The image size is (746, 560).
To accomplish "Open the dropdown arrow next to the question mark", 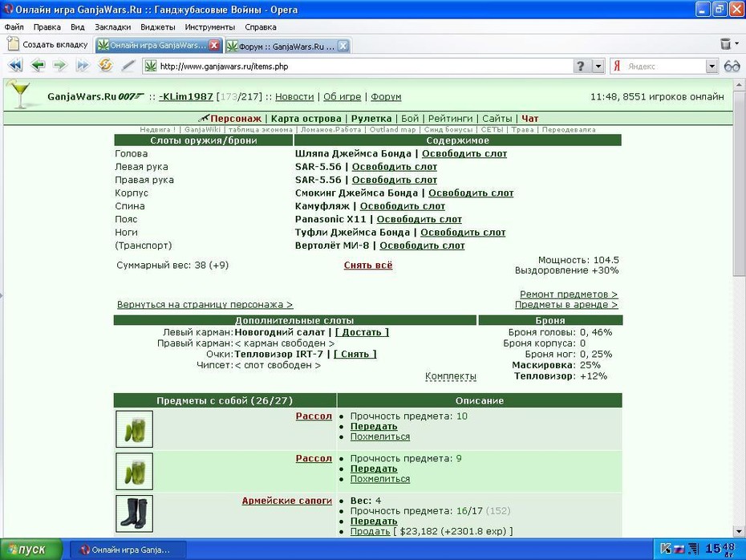I will 598,66.
